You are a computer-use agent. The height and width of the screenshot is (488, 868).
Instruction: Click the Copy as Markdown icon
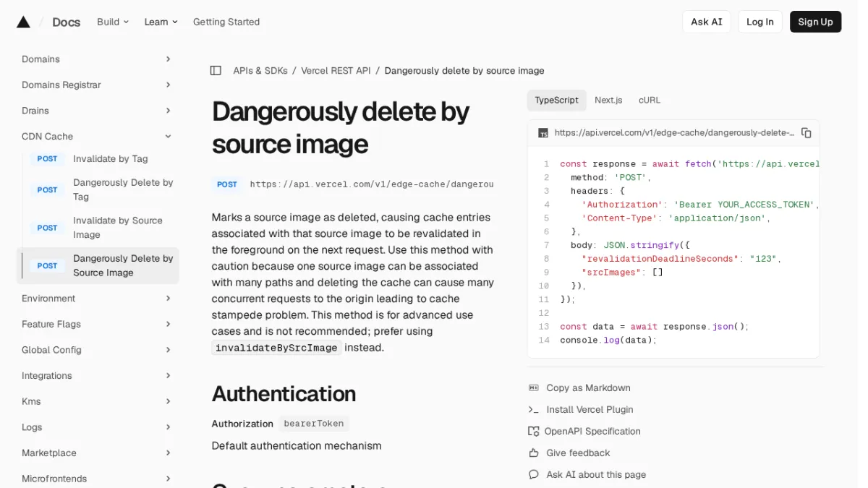[534, 388]
